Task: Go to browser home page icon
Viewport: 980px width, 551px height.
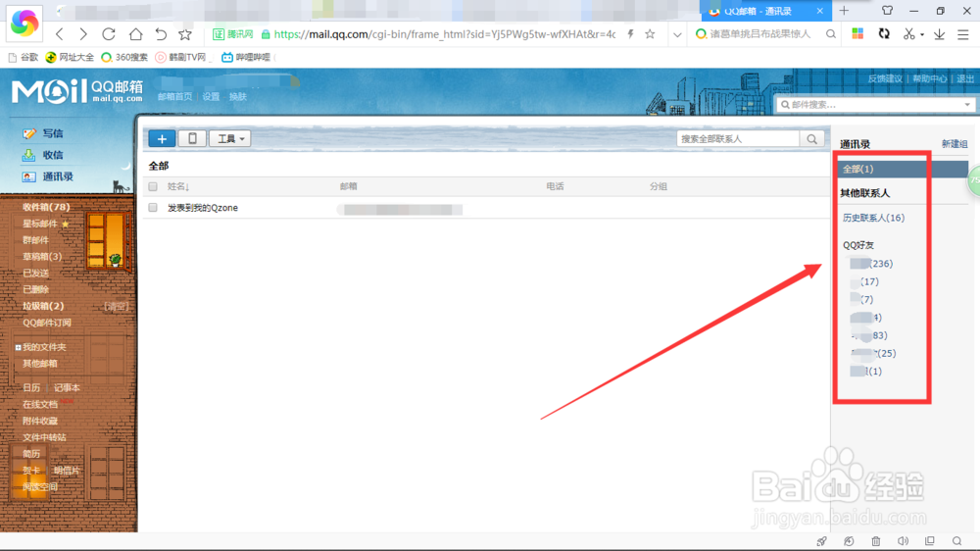Action: pyautogui.click(x=135, y=34)
